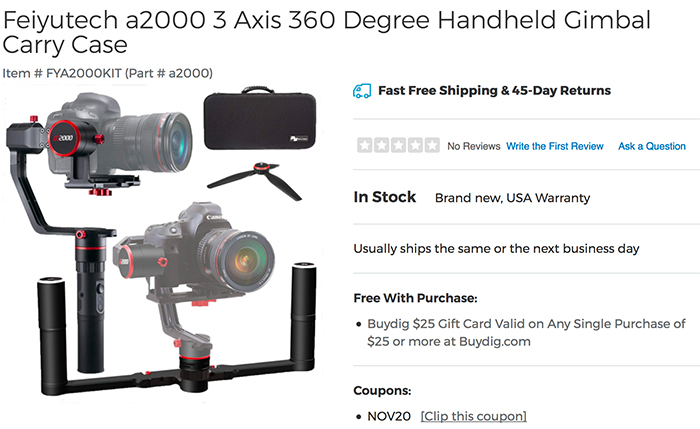
Task: Click the Feiyutech a2000 product title
Action: [326, 32]
